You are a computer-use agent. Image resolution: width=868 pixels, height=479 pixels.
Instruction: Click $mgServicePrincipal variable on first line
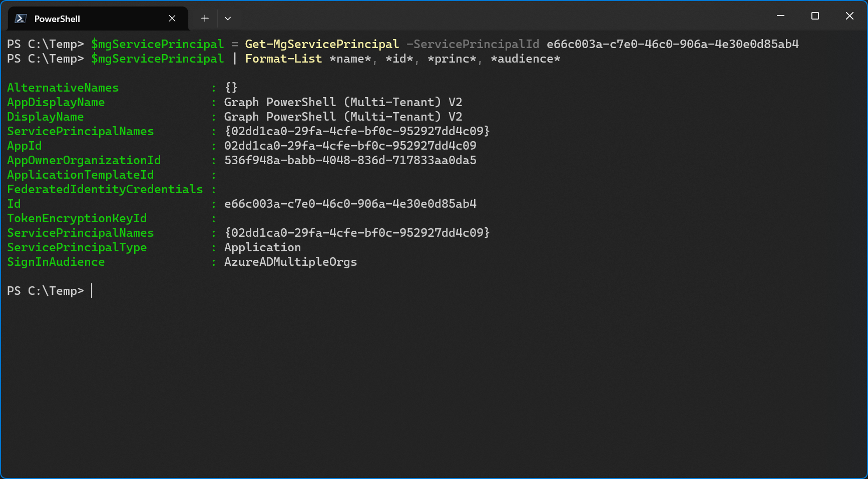click(x=157, y=44)
